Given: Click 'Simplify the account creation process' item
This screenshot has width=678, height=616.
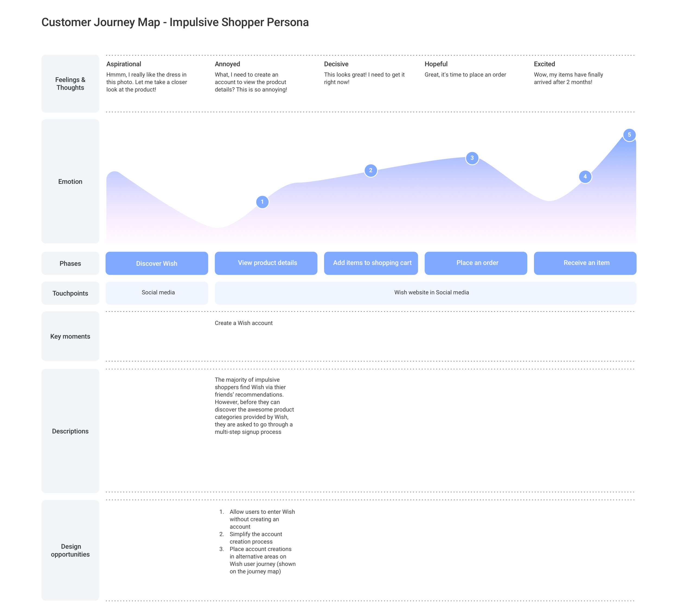Looking at the screenshot, I should [x=251, y=538].
